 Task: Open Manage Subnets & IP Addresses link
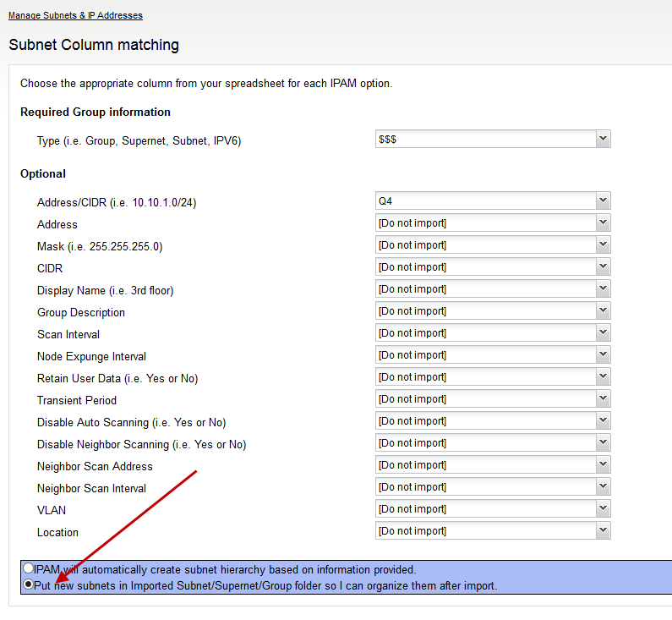point(75,15)
